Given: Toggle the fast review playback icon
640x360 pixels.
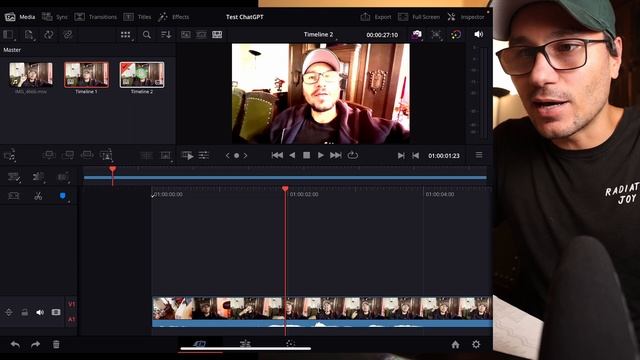Looking at the screenshot, I should [187, 156].
